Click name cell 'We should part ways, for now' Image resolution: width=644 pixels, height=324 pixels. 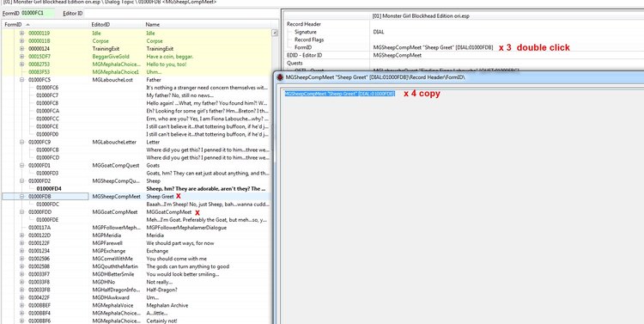tap(179, 243)
